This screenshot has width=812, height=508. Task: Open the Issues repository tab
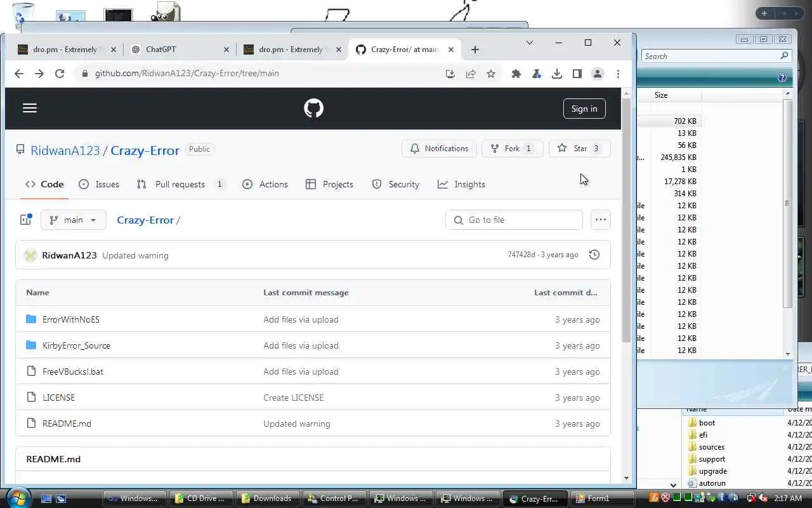point(99,184)
